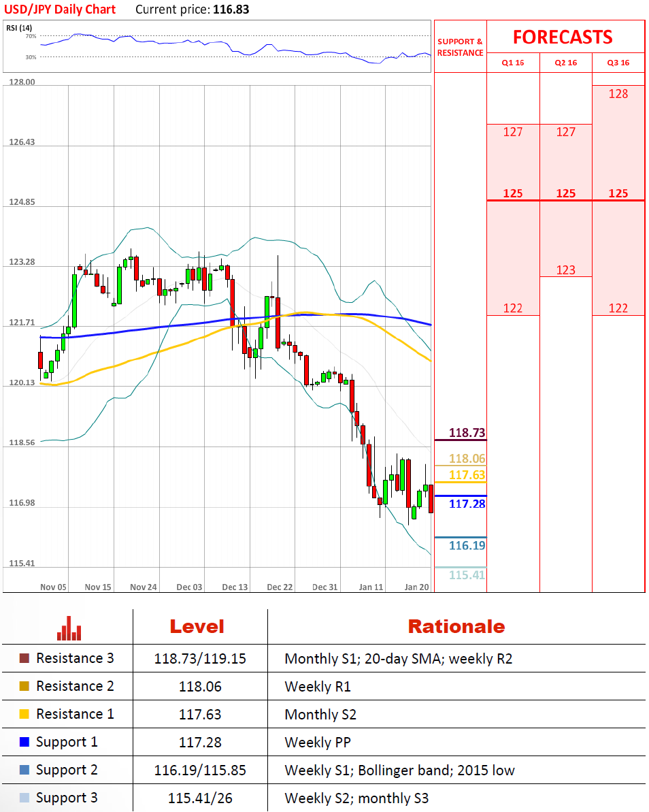This screenshot has height=812, width=649.
Task: Click the Resistance 2 orange swatch
Action: click(x=24, y=686)
